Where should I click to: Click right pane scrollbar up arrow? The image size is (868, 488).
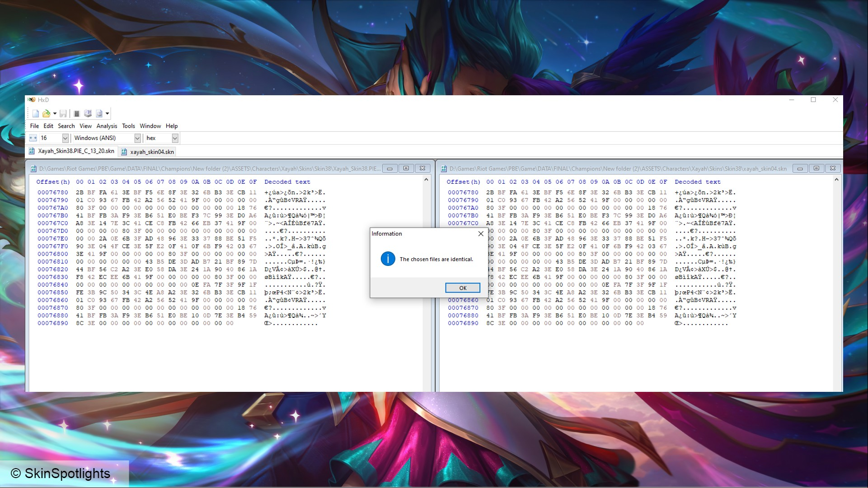point(836,180)
